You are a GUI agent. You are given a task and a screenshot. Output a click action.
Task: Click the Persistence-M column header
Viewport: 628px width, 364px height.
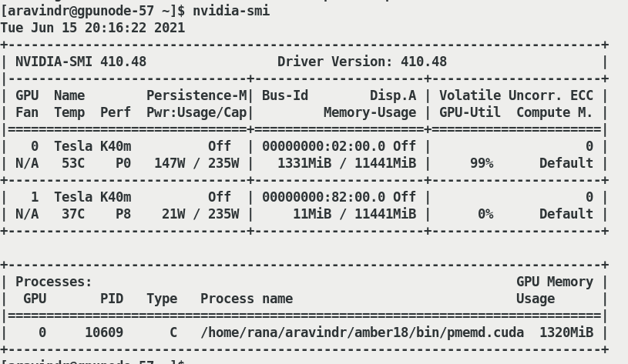click(x=196, y=95)
